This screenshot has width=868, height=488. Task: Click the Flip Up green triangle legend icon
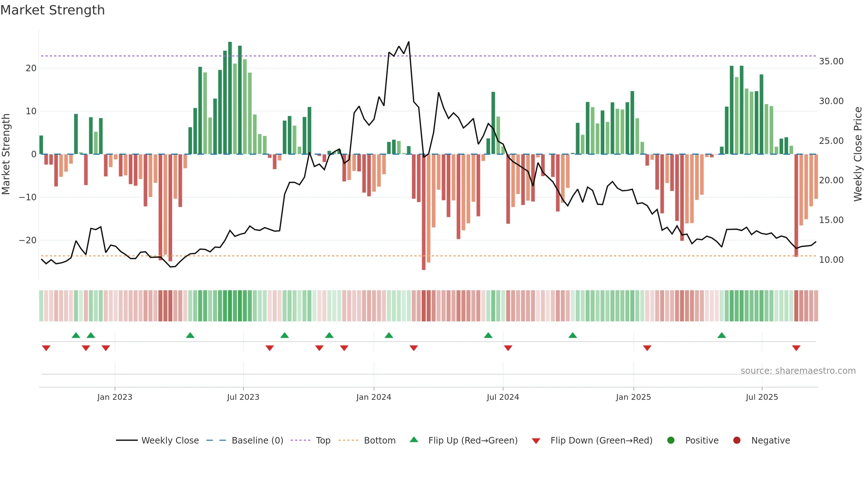click(x=414, y=440)
